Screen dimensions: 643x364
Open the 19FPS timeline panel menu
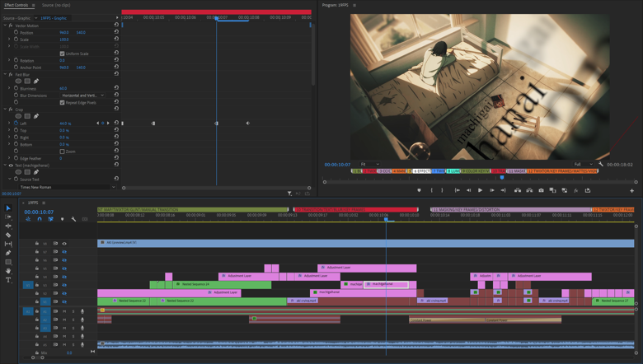44,203
